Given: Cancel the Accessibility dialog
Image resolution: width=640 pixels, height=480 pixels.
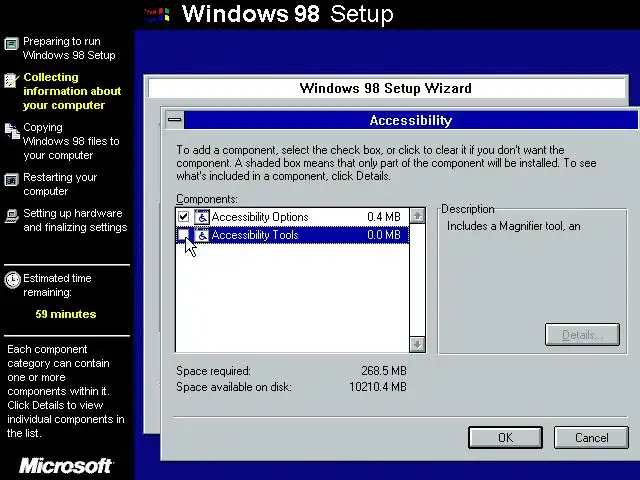Looking at the screenshot, I should pyautogui.click(x=591, y=438).
